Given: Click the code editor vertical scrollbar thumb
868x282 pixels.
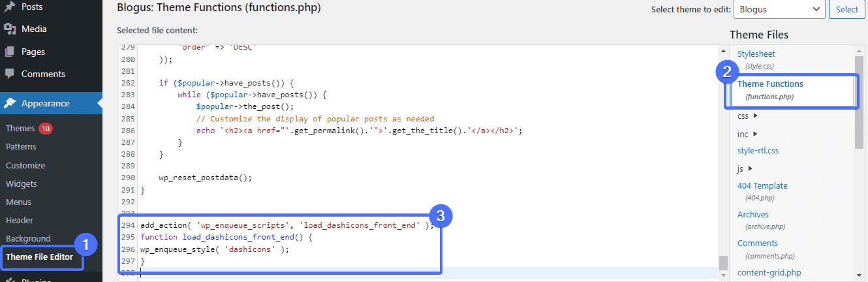Looking at the screenshot, I should 722,262.
